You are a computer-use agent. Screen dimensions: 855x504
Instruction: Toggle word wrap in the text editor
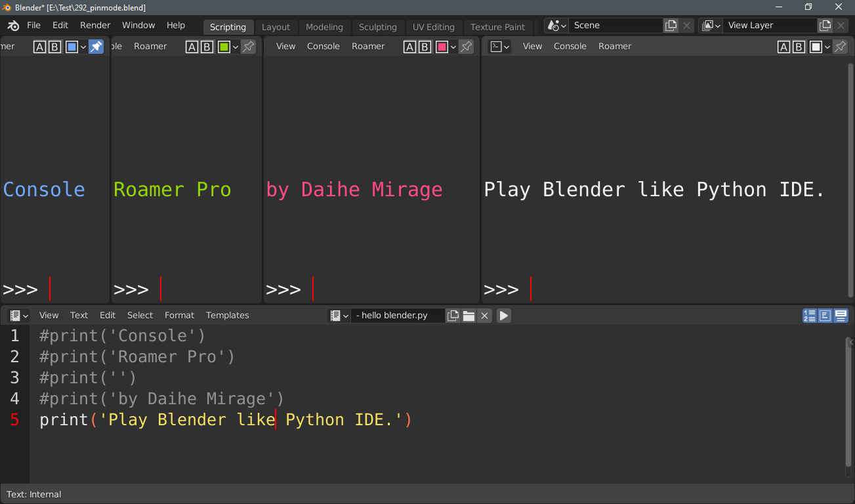tap(825, 316)
